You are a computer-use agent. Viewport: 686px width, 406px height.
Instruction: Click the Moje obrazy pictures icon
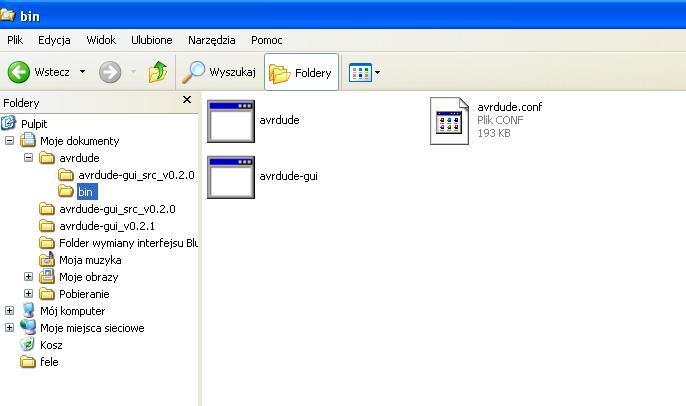(47, 276)
